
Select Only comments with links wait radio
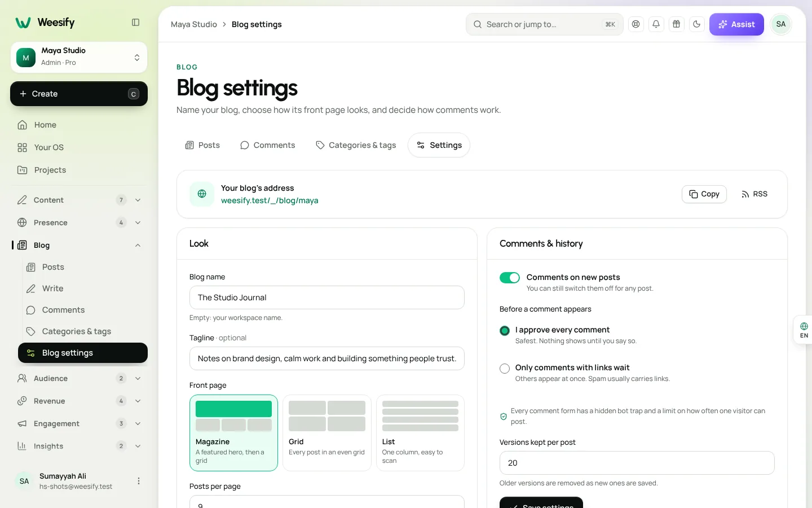coord(505,369)
